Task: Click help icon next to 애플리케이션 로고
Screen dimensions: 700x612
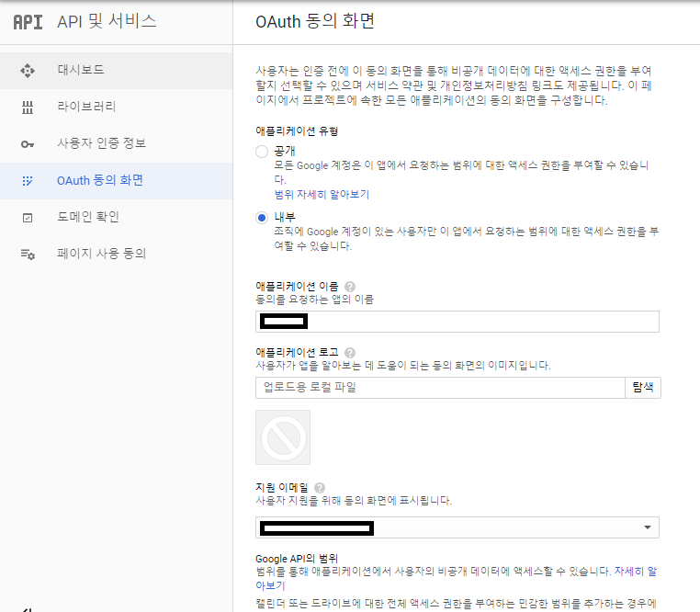Action: click(350, 353)
